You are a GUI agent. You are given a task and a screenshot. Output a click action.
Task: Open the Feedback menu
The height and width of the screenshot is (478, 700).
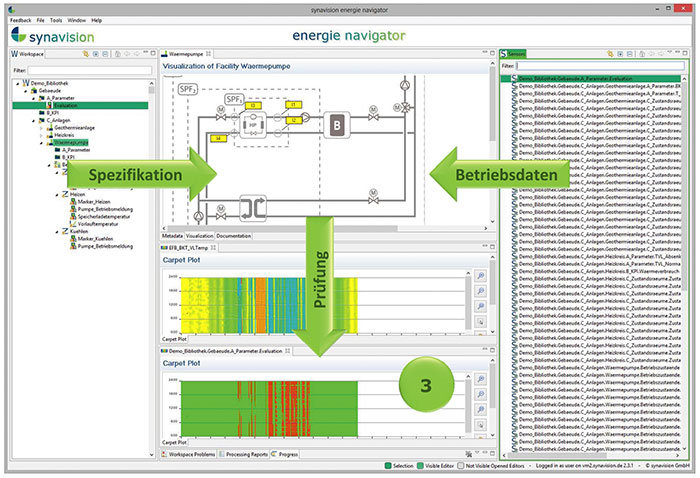pos(21,21)
